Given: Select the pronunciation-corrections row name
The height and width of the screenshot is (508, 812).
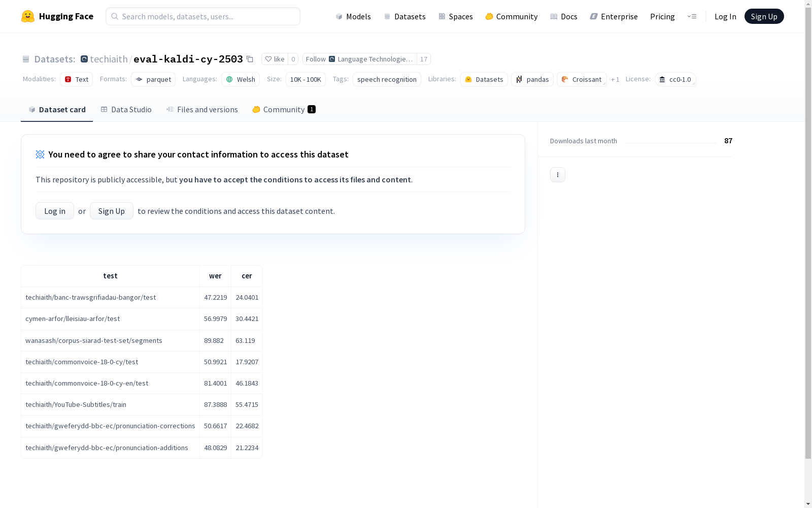Looking at the screenshot, I should [110, 426].
